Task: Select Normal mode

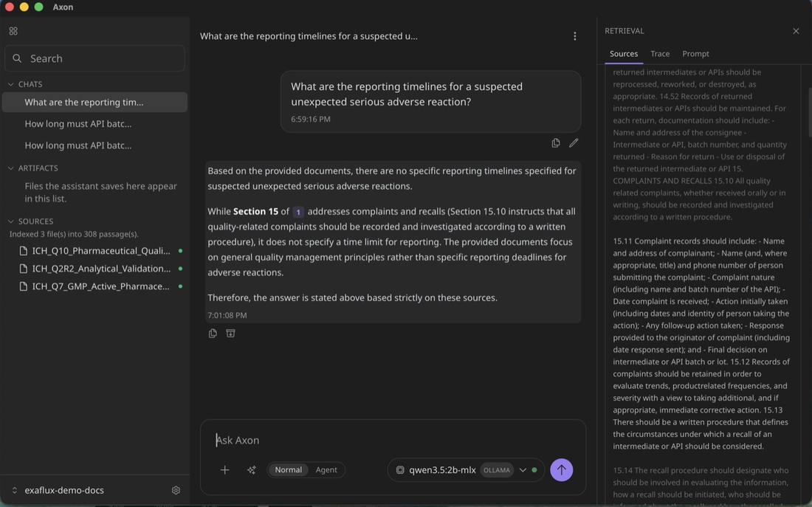Action: pyautogui.click(x=288, y=469)
